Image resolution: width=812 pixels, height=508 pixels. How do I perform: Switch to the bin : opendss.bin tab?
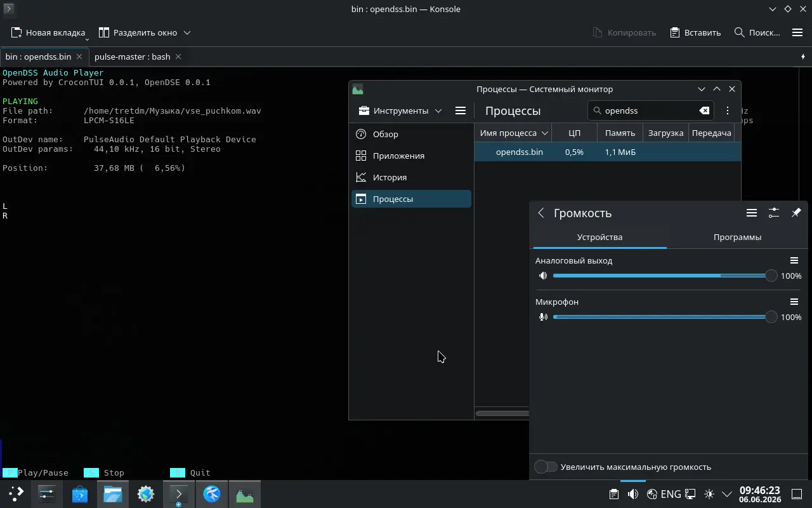pyautogui.click(x=44, y=57)
